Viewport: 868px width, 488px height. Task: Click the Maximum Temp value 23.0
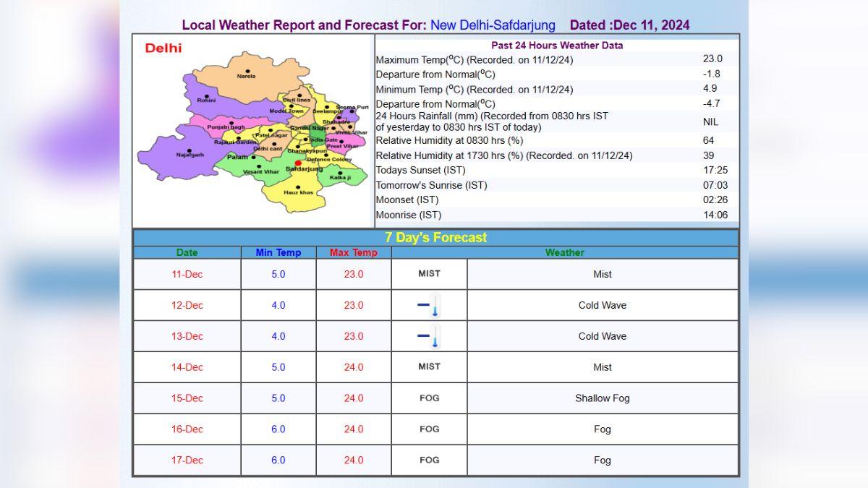(x=712, y=59)
